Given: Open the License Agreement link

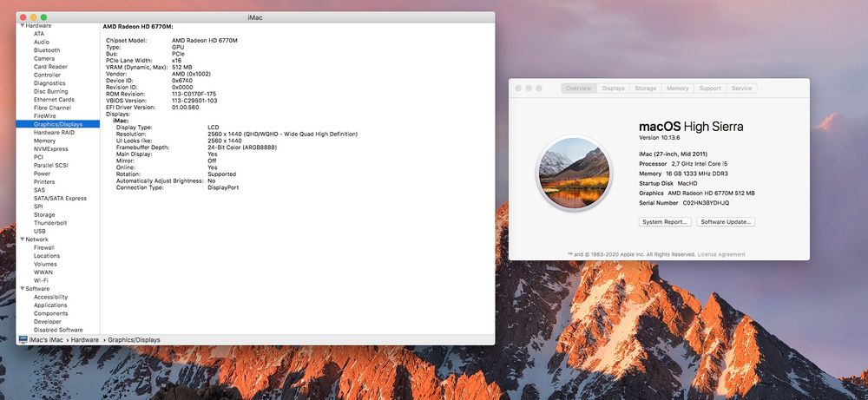Looking at the screenshot, I should (x=721, y=254).
